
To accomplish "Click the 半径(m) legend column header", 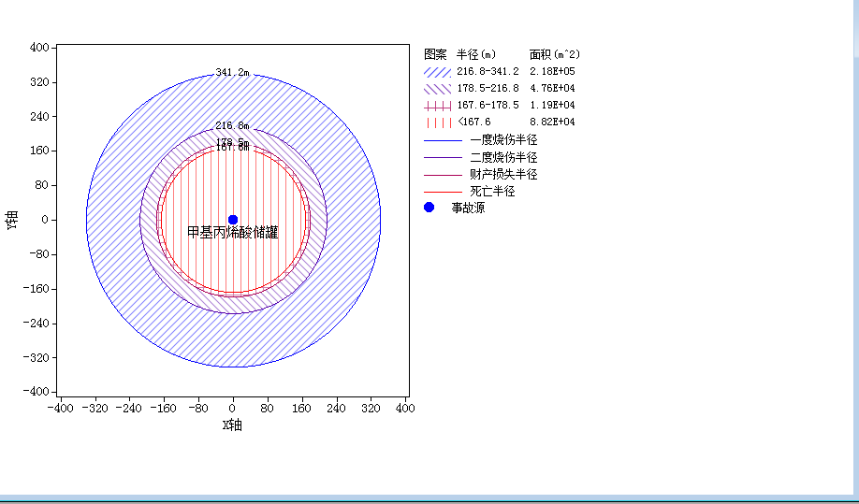I will click(476, 54).
